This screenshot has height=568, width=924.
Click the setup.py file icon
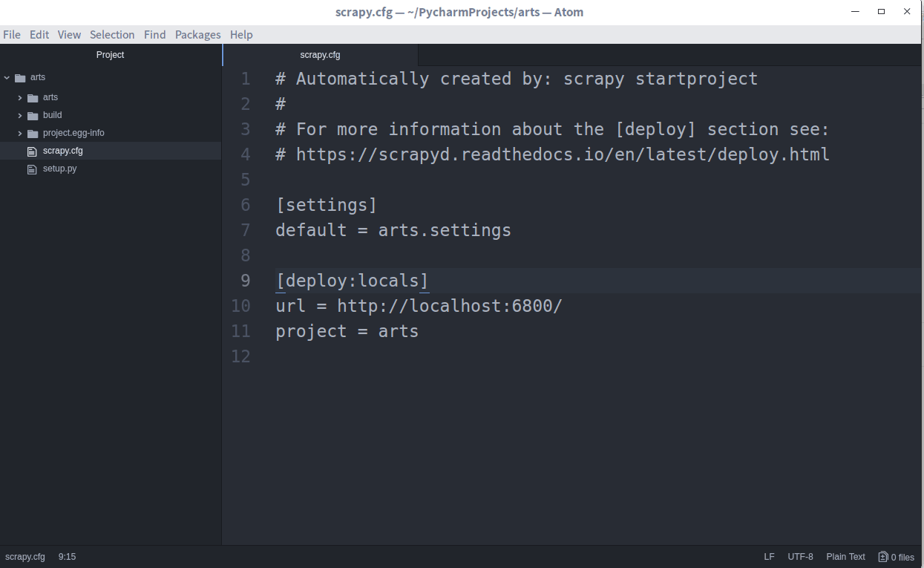click(x=32, y=169)
